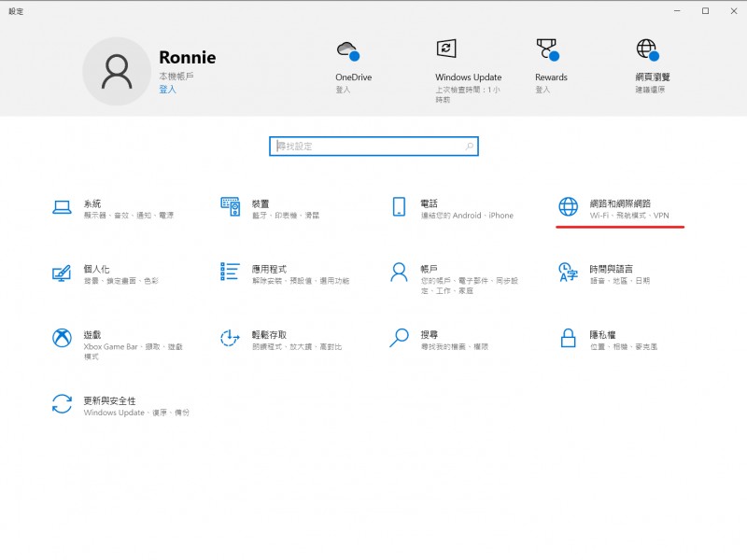Image resolution: width=747 pixels, height=560 pixels.
Task: Maximize the 設定 window
Action: coord(706,11)
